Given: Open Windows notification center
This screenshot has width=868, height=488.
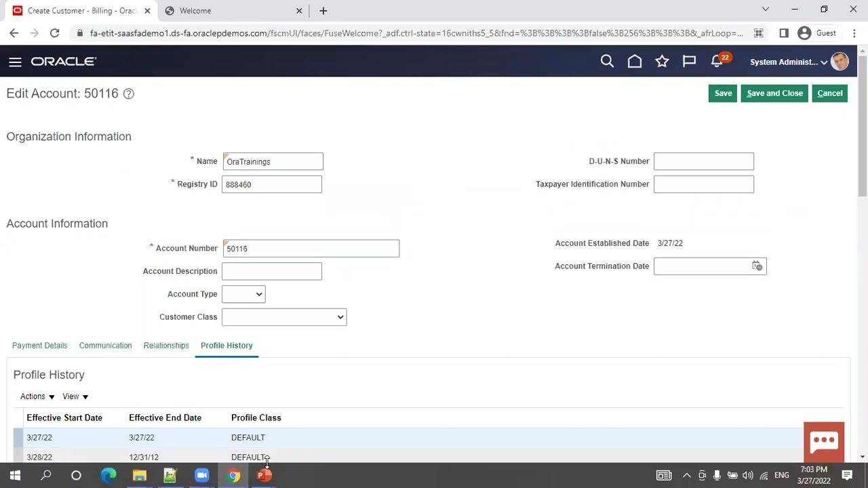Looking at the screenshot, I should (847, 475).
